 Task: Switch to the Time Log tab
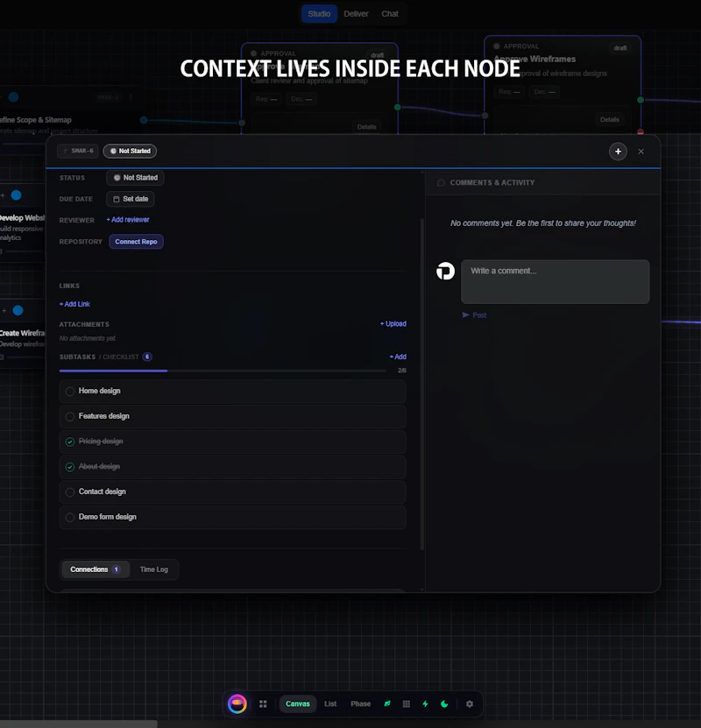(154, 569)
